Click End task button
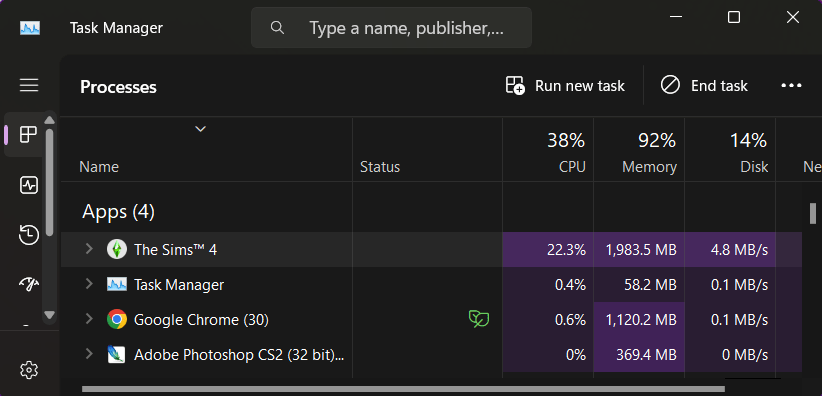 704,85
